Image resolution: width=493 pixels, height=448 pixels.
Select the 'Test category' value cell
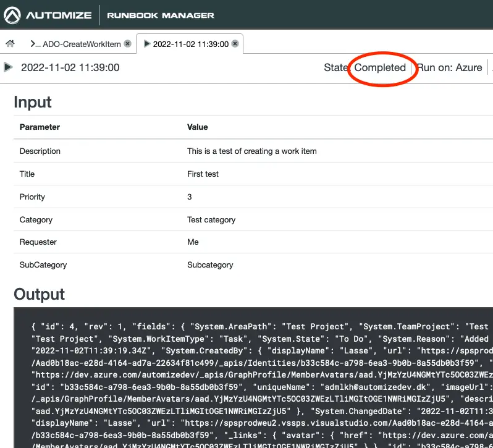click(x=211, y=219)
